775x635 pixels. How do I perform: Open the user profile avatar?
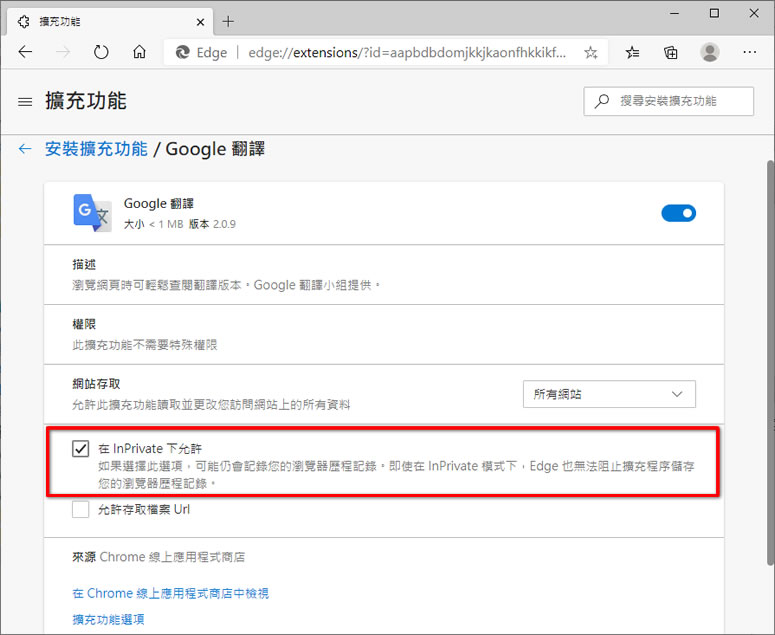click(x=710, y=52)
